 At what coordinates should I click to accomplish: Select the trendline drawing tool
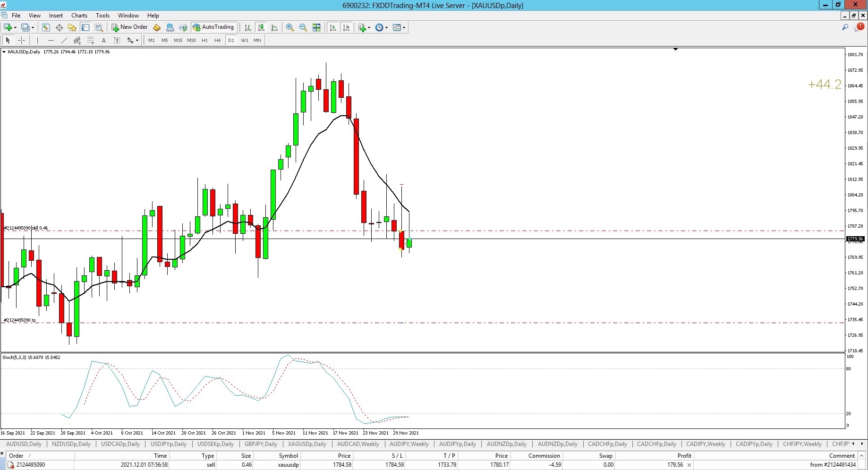tap(64, 40)
